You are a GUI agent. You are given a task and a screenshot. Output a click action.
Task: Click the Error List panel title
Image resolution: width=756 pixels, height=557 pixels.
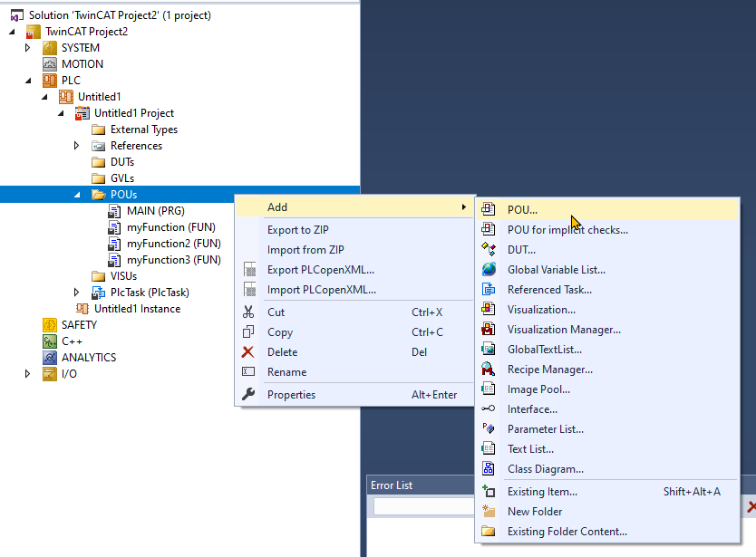click(392, 485)
